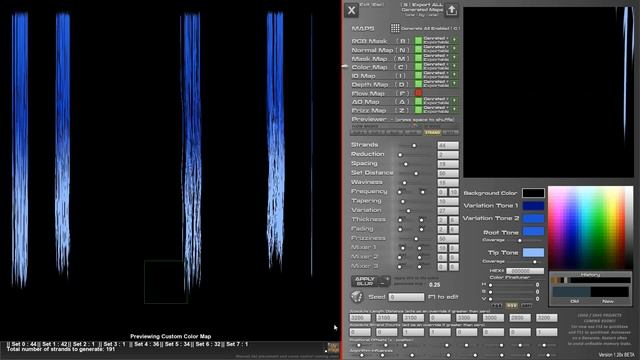Screen dimensions: 640x360
Task: Enable the red Flow Map toggle
Action: point(418,93)
